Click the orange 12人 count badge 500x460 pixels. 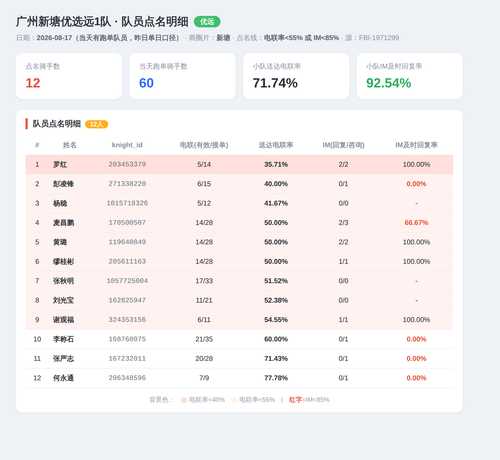click(x=97, y=124)
